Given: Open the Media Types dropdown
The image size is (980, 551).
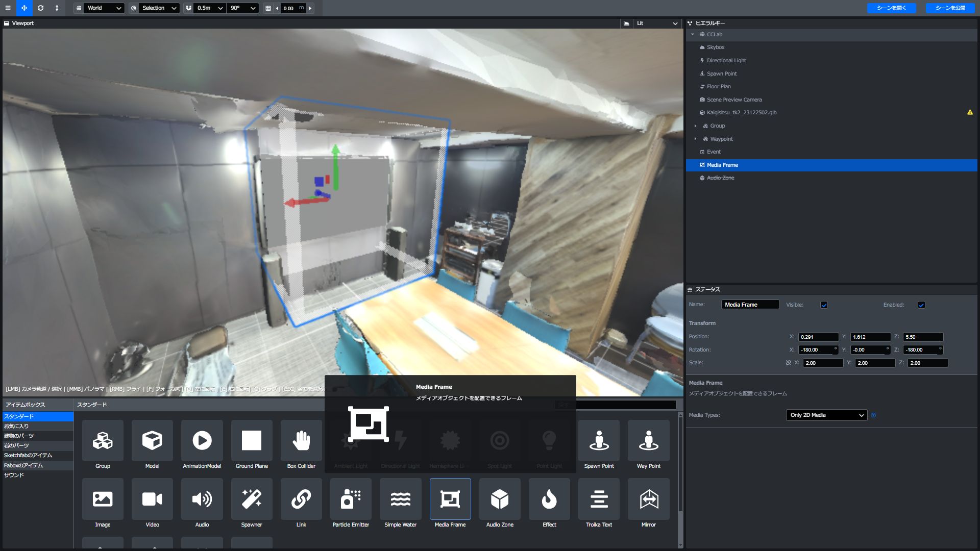Looking at the screenshot, I should tap(826, 415).
